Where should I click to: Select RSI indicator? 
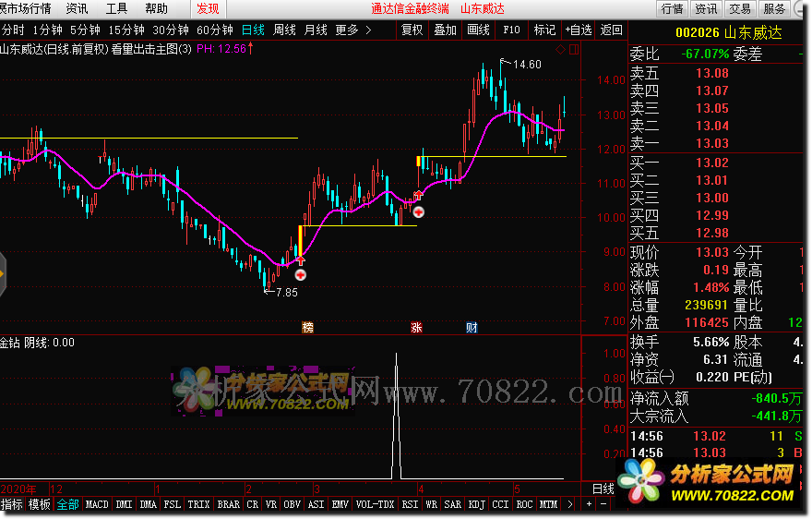[410, 504]
